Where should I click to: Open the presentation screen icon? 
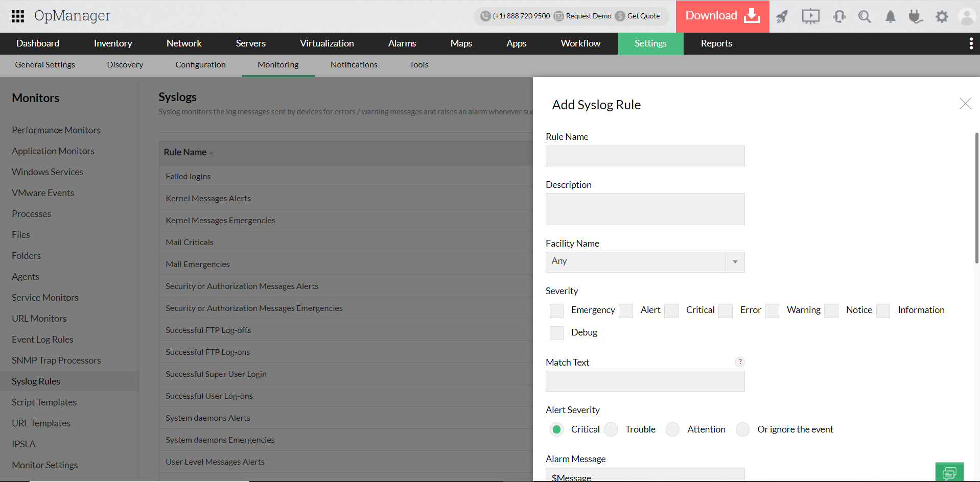(x=810, y=16)
